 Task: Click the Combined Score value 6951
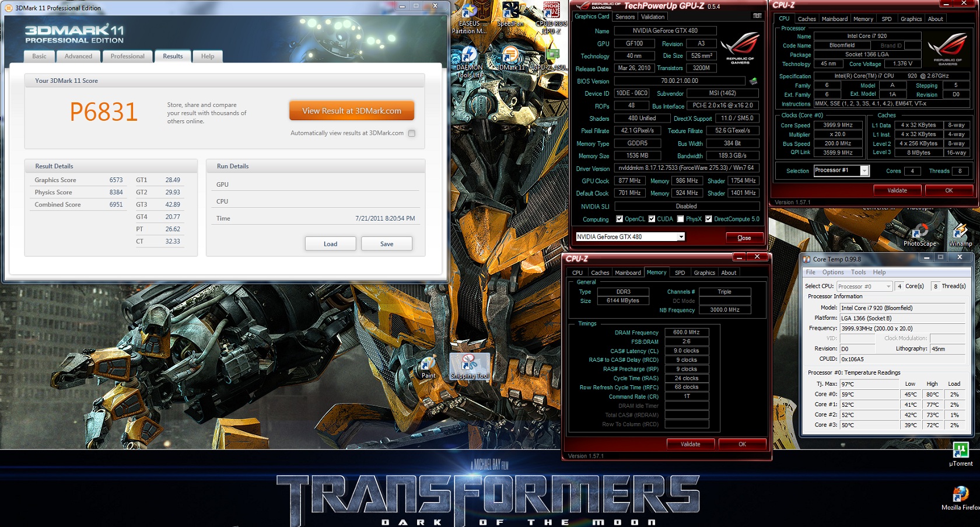click(116, 205)
